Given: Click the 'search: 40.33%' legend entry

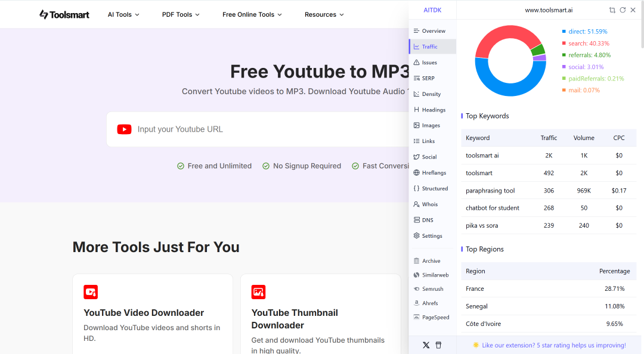Looking at the screenshot, I should tap(586, 43).
